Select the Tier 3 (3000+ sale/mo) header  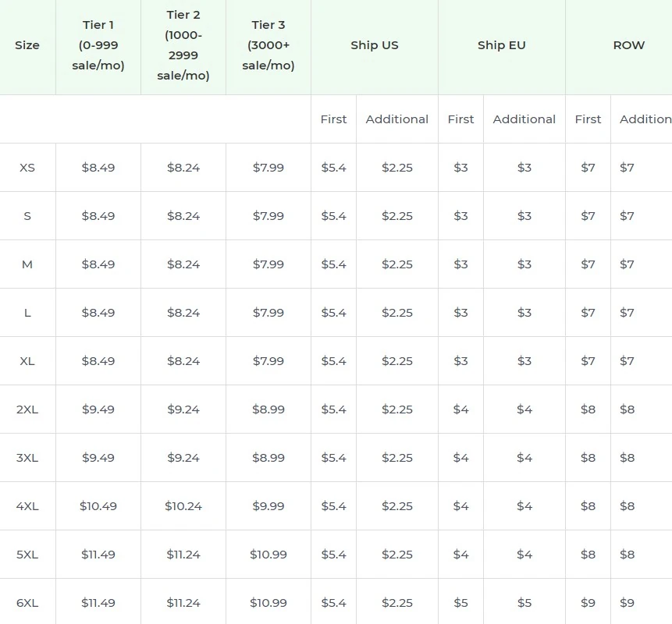tap(268, 45)
